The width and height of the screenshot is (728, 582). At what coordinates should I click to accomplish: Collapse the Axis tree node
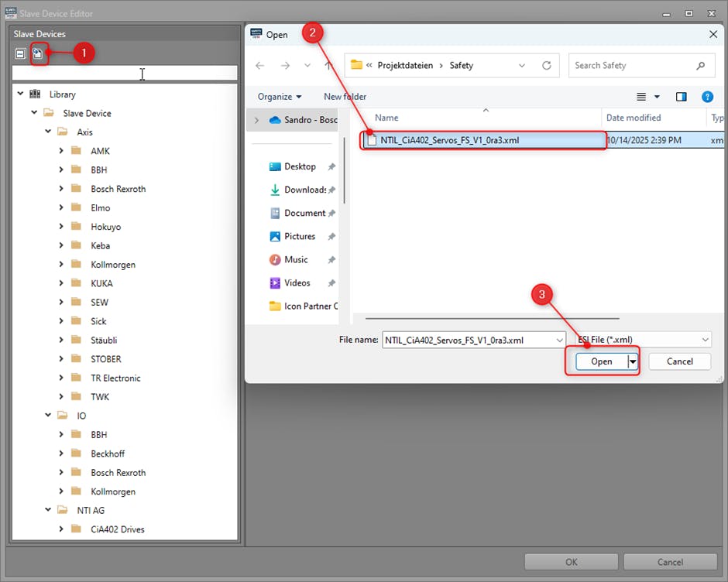(x=47, y=132)
